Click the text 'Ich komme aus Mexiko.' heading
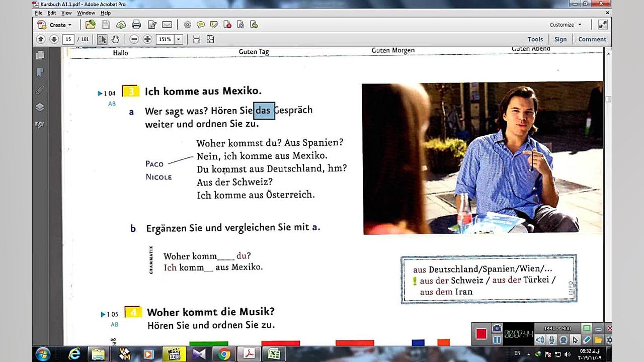The height and width of the screenshot is (362, 644). (x=203, y=91)
